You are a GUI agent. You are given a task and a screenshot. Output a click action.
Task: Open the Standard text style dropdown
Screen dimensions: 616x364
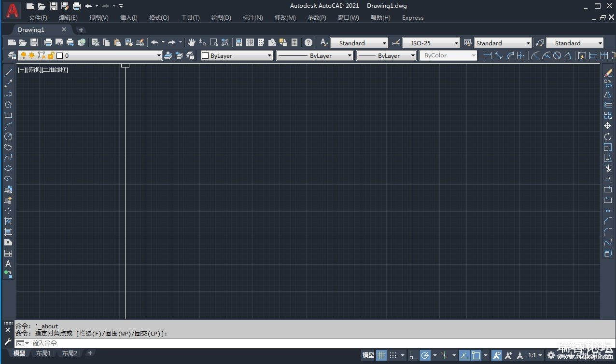click(x=384, y=43)
